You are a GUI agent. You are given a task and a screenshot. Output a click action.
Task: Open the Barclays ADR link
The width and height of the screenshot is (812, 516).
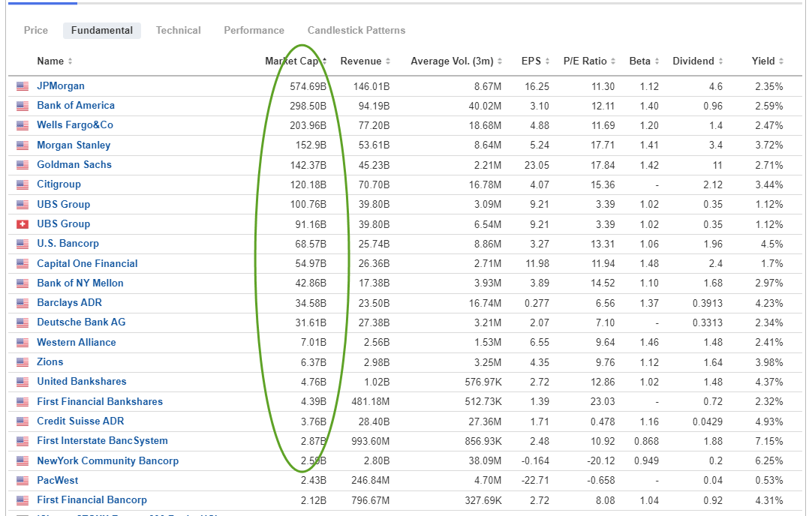(x=69, y=303)
